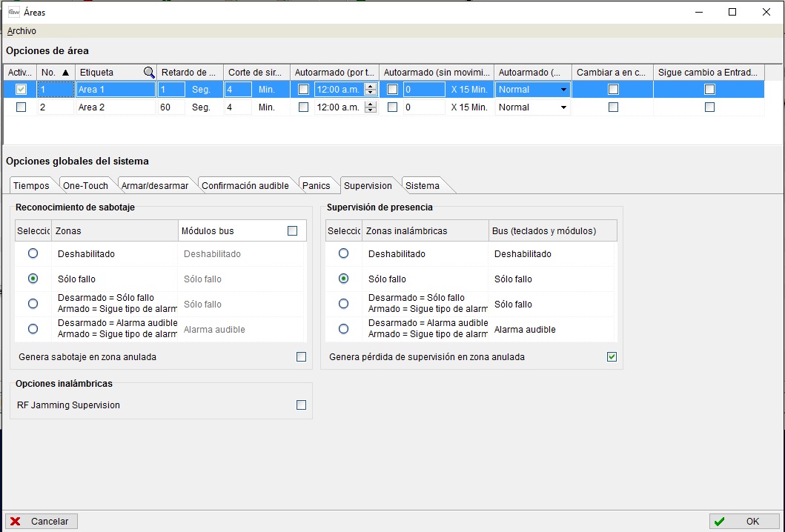Viewport: 785px width, 532px height.
Task: Click the Area 2 Etiqueta name field
Action: click(x=115, y=107)
